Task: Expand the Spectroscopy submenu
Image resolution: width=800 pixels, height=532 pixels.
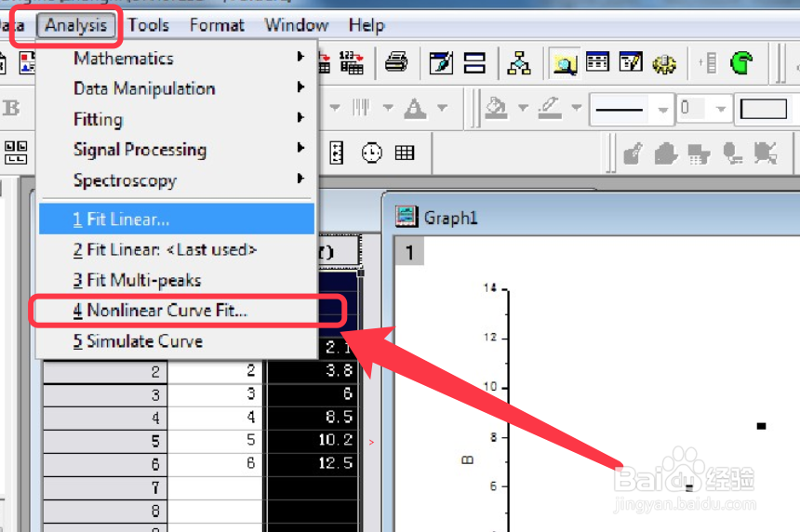Action: tap(177, 180)
